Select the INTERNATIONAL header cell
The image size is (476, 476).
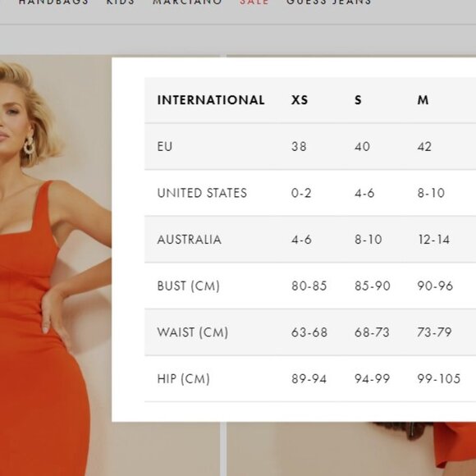[211, 100]
